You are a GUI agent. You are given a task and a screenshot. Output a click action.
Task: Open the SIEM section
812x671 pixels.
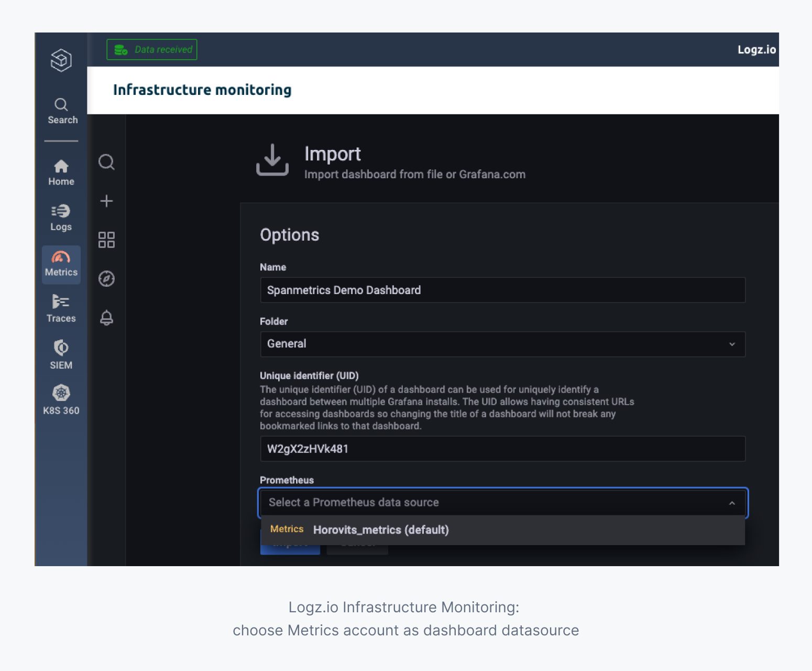pyautogui.click(x=61, y=354)
